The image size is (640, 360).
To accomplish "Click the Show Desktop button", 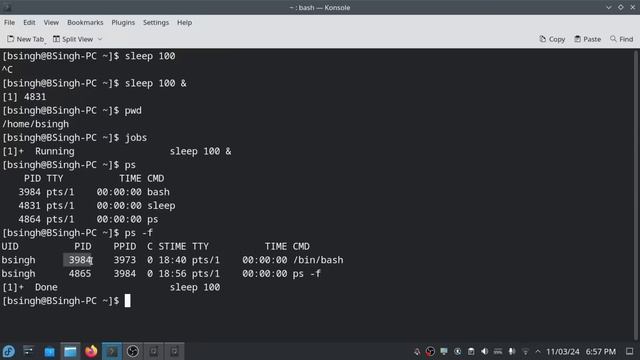I will coord(629,351).
